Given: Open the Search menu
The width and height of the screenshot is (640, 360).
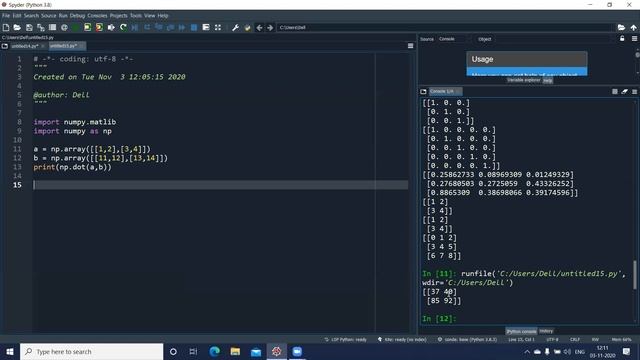Looking at the screenshot, I should [x=31, y=16].
